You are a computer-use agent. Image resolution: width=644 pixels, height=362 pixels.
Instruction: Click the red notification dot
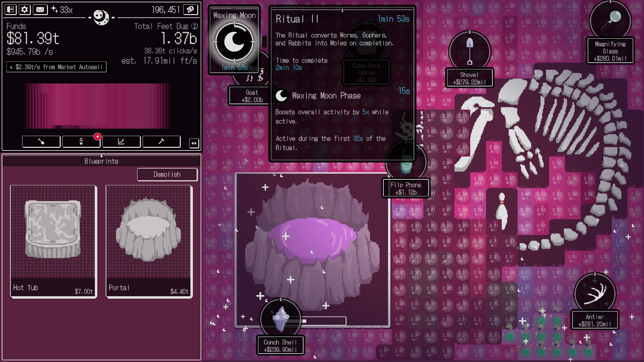click(x=97, y=136)
